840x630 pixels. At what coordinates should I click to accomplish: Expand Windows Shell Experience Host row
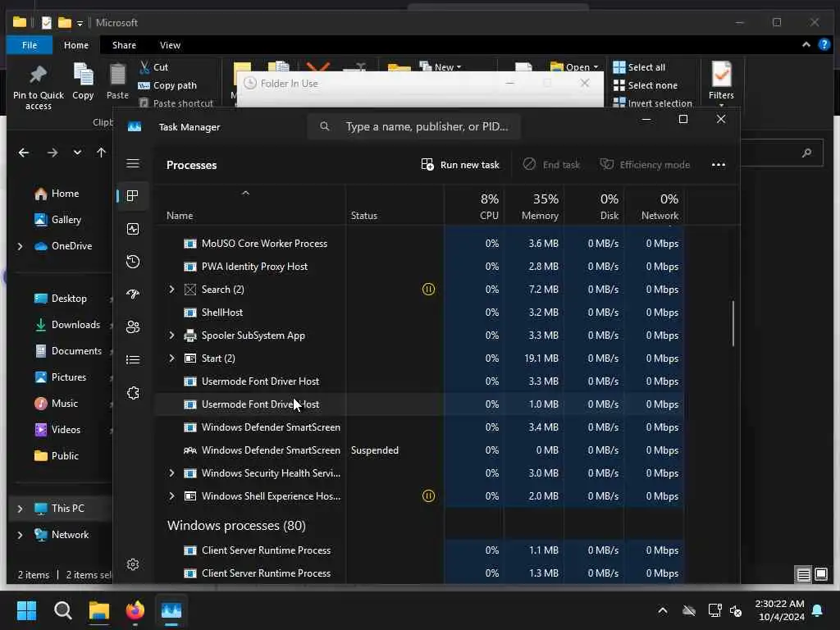pos(171,496)
